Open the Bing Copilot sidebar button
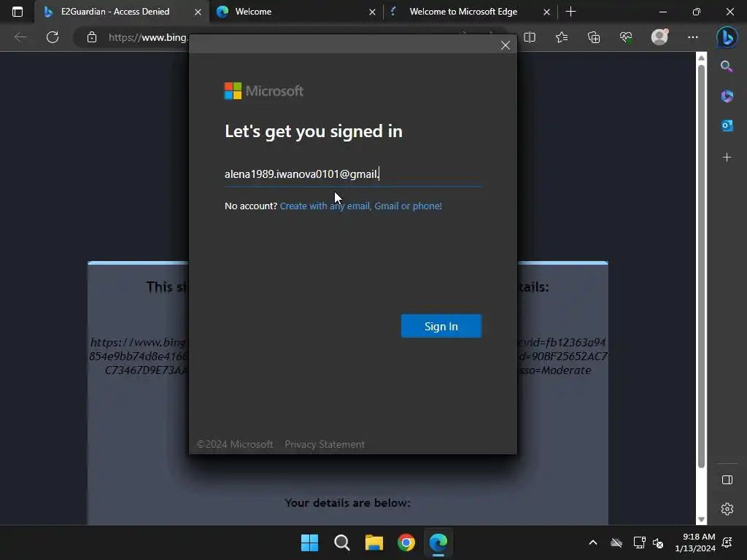747x560 pixels. click(x=727, y=37)
